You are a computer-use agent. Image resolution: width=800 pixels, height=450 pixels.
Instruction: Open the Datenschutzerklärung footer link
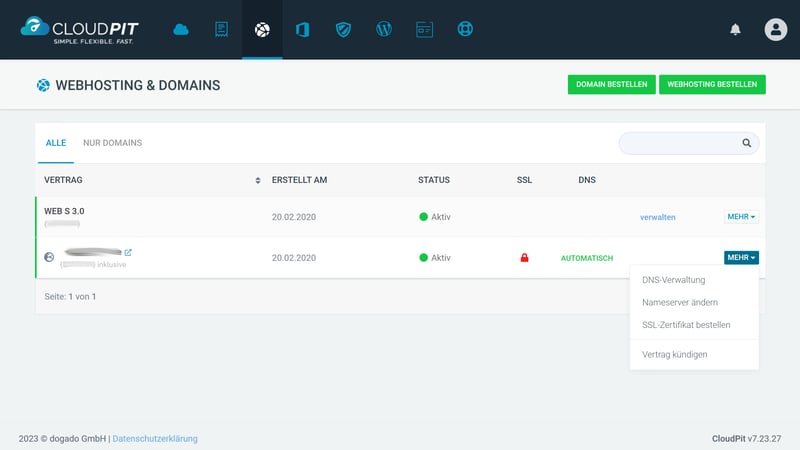tap(155, 438)
